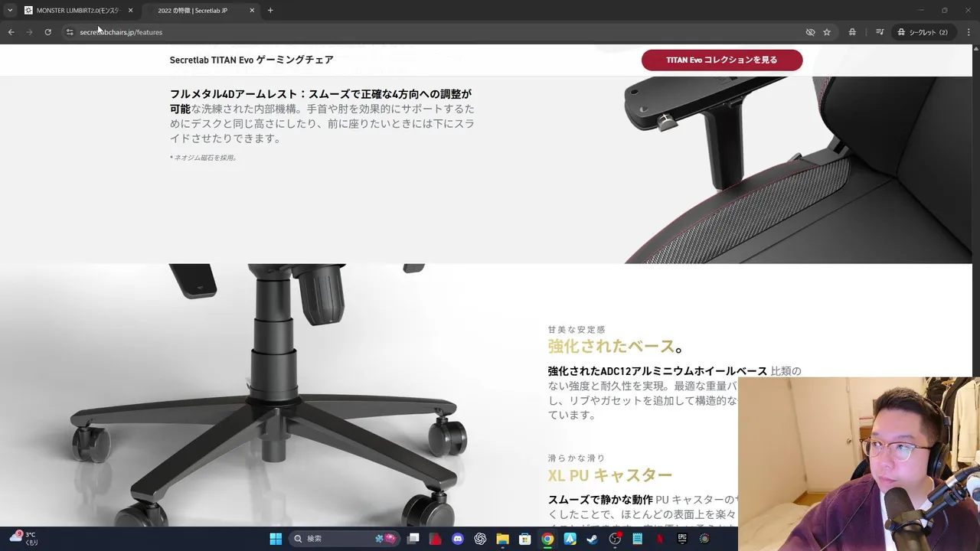Open the media control icon
This screenshot has width=980, height=551.
(x=880, y=32)
